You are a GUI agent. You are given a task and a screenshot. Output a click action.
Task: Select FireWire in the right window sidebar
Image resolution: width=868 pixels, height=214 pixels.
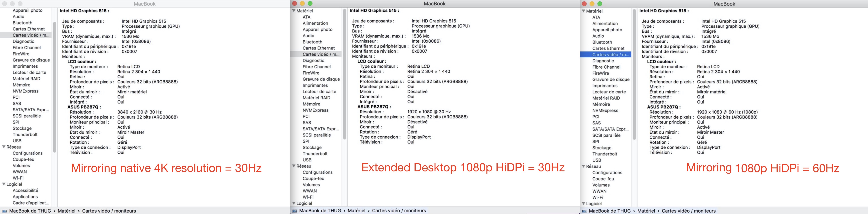(x=601, y=73)
